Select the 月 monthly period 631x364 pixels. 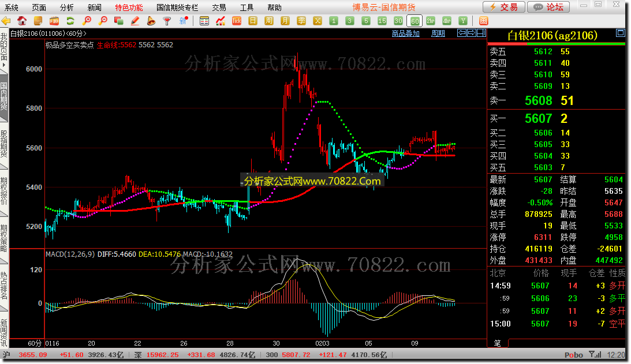point(285,21)
